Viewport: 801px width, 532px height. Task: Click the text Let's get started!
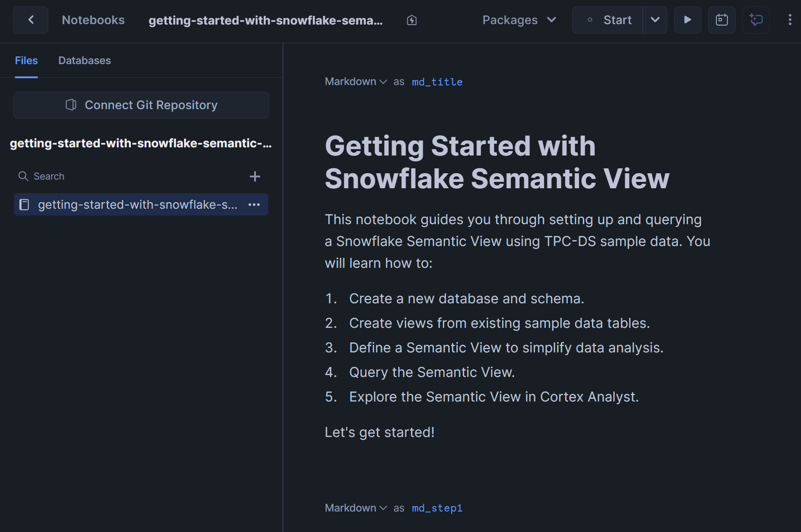click(x=380, y=432)
